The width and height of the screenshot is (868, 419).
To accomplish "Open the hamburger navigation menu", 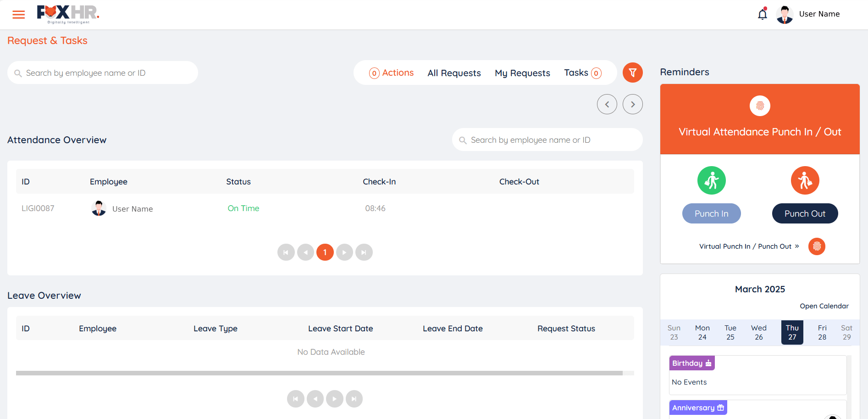I will click(19, 15).
